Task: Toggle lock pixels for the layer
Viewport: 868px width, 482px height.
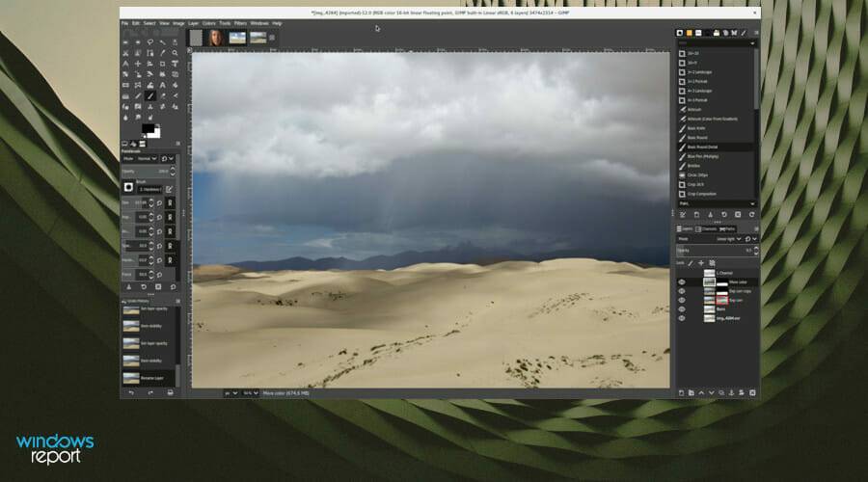Action: (691, 263)
